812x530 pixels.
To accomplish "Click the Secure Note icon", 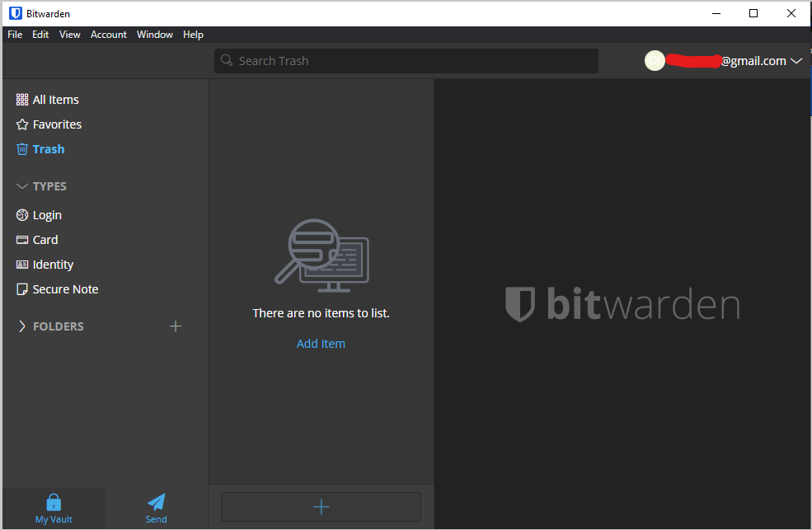I will click(22, 289).
